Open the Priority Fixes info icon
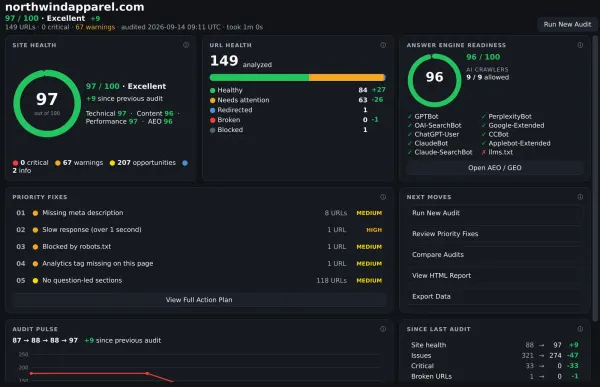 tap(383, 197)
